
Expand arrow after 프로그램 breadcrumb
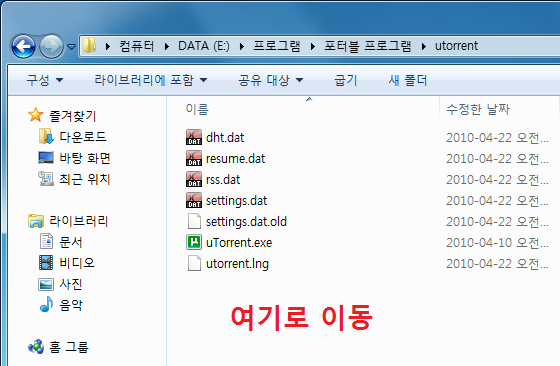(x=313, y=46)
